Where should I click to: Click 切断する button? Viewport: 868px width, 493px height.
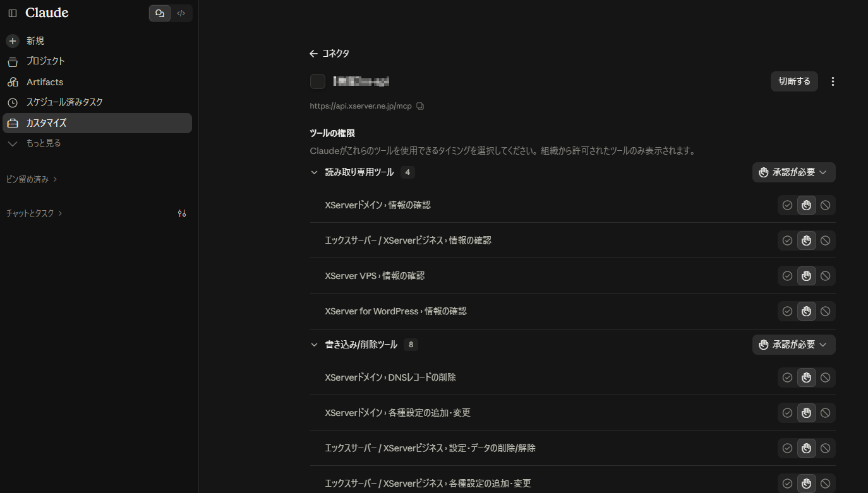click(794, 81)
